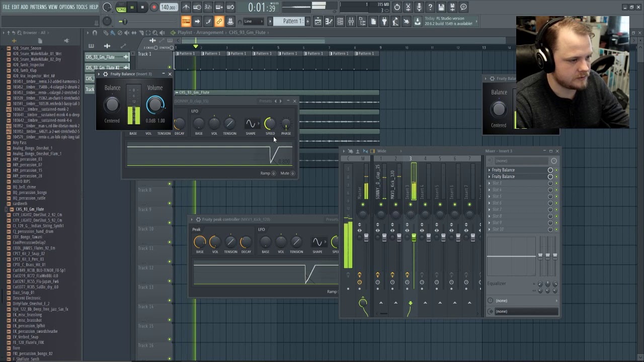Viewport: 644px width, 362px height.
Task: Click Presets in SONNY_D_clap_15 controller window
Action: point(265,101)
